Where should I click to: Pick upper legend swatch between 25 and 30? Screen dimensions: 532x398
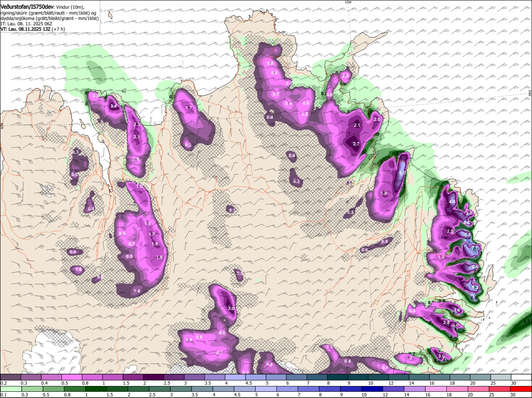(500, 377)
